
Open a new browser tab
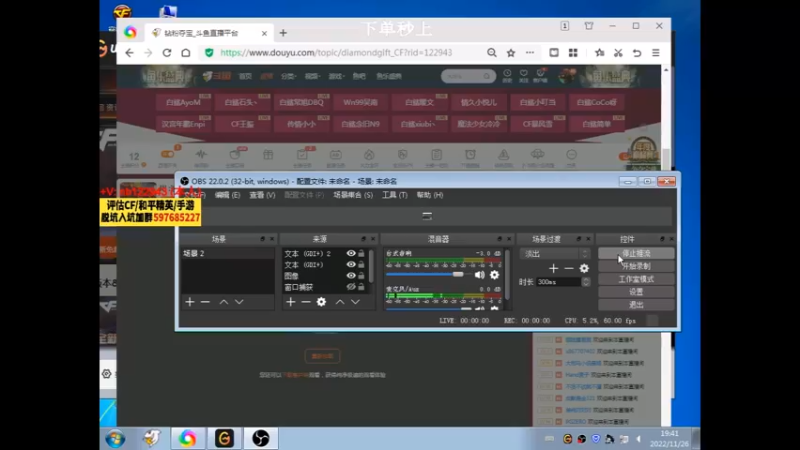point(283,33)
